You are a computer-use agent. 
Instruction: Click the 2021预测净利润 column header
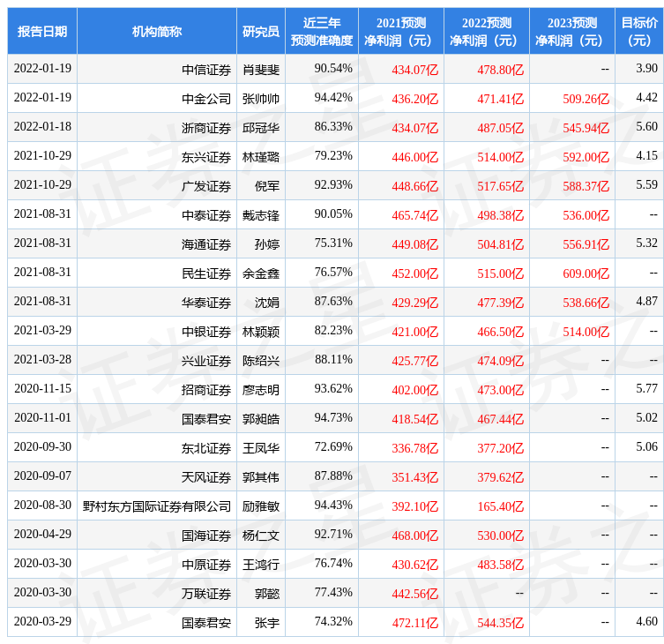[401, 32]
